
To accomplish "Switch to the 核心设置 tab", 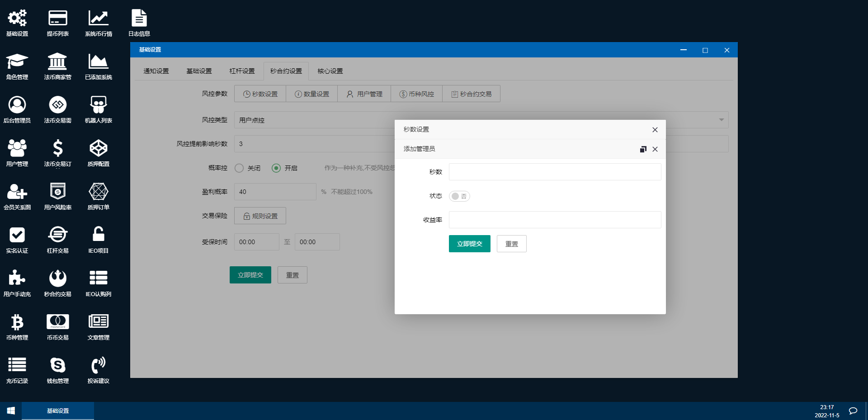I will tap(330, 71).
